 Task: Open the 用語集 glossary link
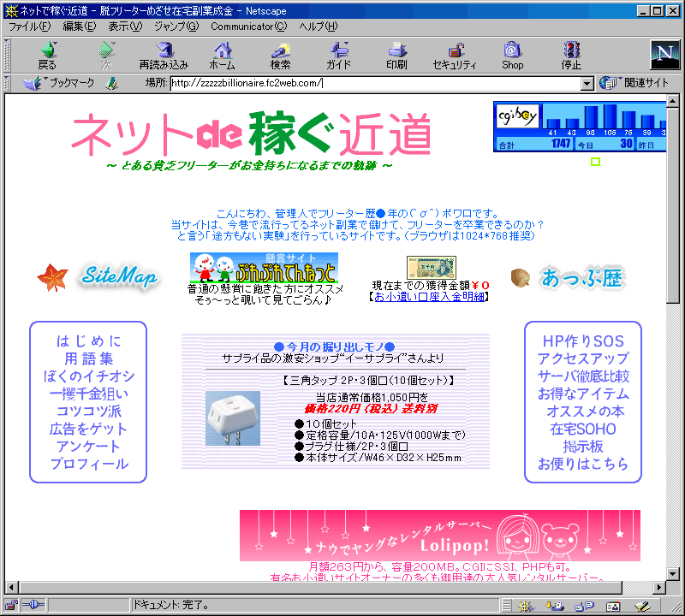coord(89,358)
